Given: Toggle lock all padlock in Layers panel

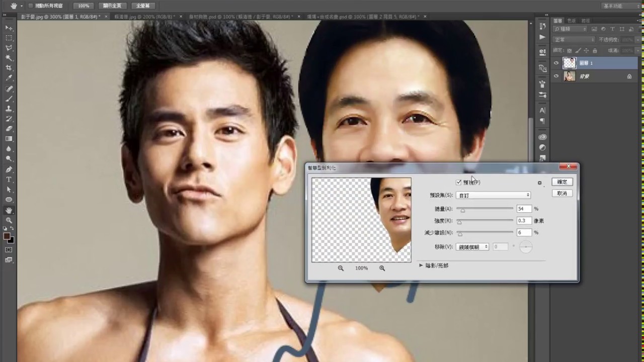Looking at the screenshot, I should (x=595, y=51).
